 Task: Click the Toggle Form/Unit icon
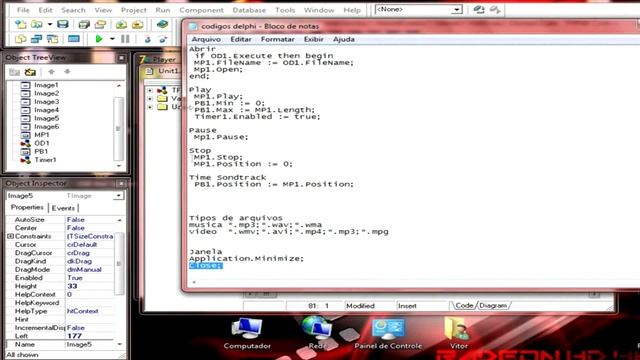pyautogui.click(x=53, y=39)
